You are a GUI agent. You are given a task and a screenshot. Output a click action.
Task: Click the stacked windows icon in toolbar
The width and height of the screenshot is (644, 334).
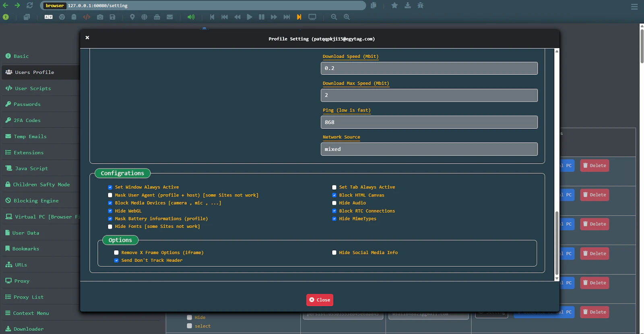(x=27, y=17)
